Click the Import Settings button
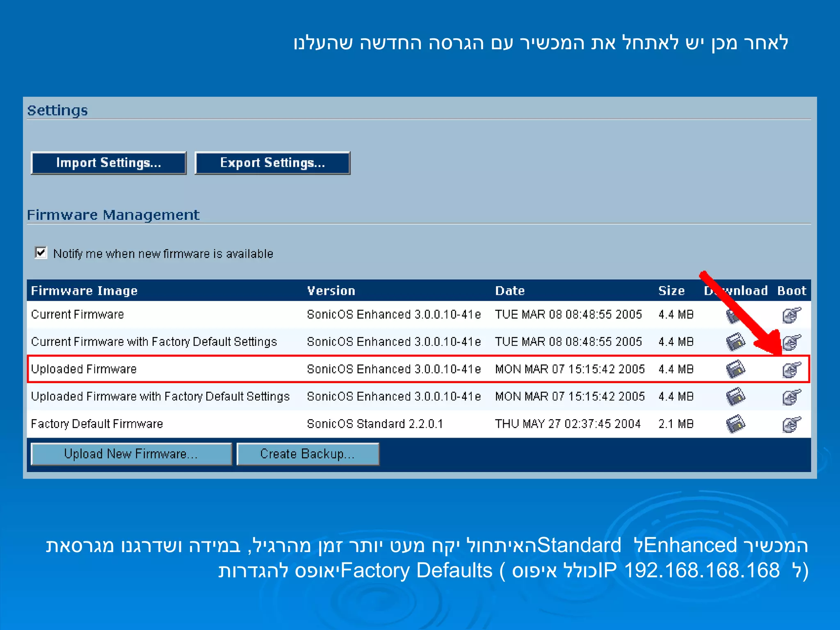This screenshot has width=840, height=630. 109,163
